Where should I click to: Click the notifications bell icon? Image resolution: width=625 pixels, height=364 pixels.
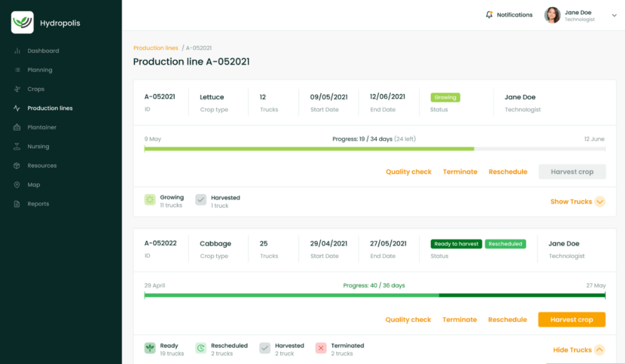click(489, 15)
